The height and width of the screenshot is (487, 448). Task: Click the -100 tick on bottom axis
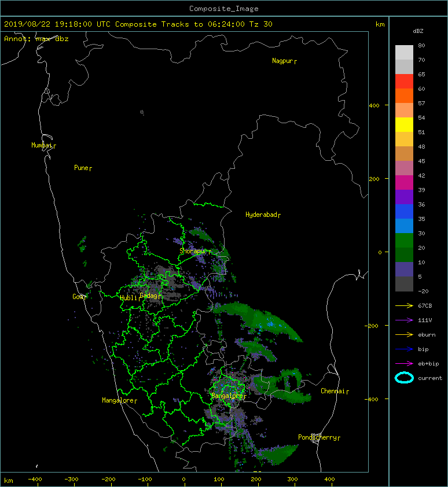(145, 479)
